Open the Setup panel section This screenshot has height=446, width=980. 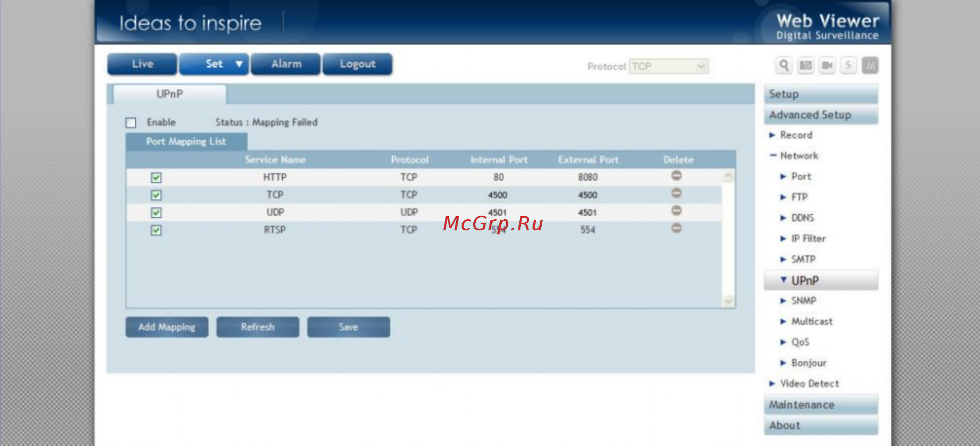[821, 94]
